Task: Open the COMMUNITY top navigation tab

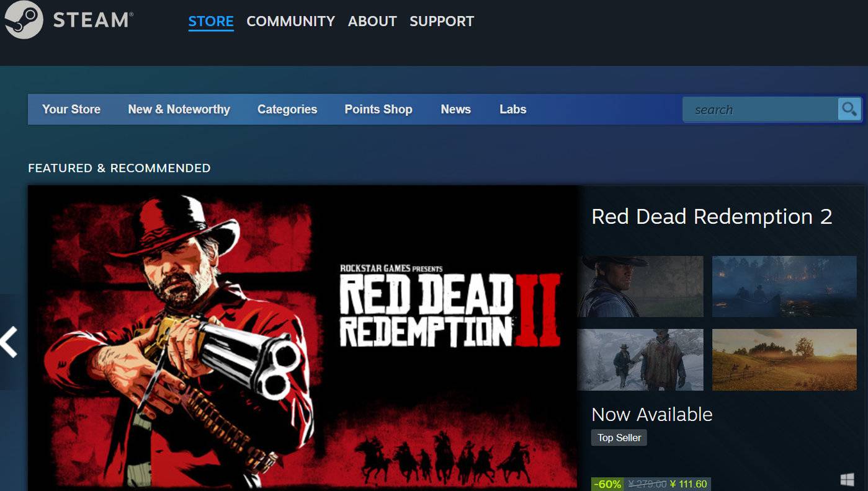Action: [290, 21]
